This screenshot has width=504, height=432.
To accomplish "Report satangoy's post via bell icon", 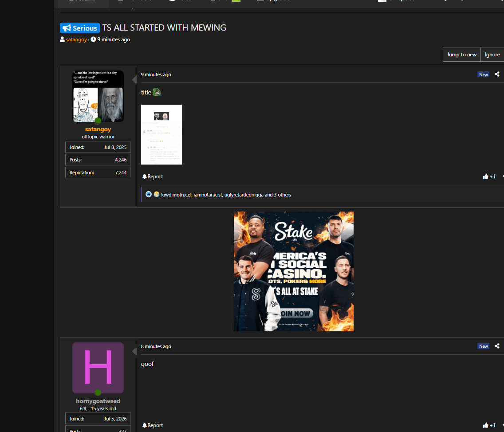I will [x=152, y=177].
